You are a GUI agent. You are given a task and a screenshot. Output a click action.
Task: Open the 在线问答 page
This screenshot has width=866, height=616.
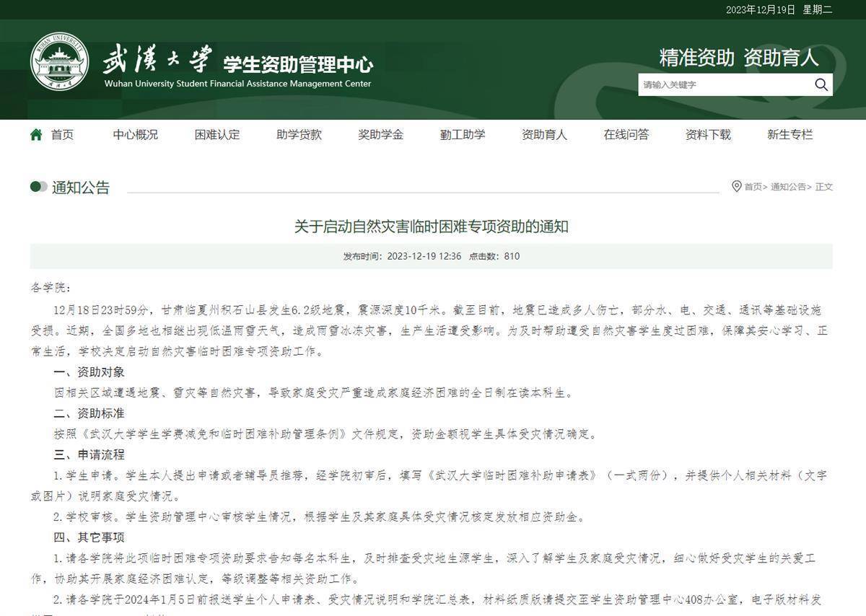click(626, 135)
